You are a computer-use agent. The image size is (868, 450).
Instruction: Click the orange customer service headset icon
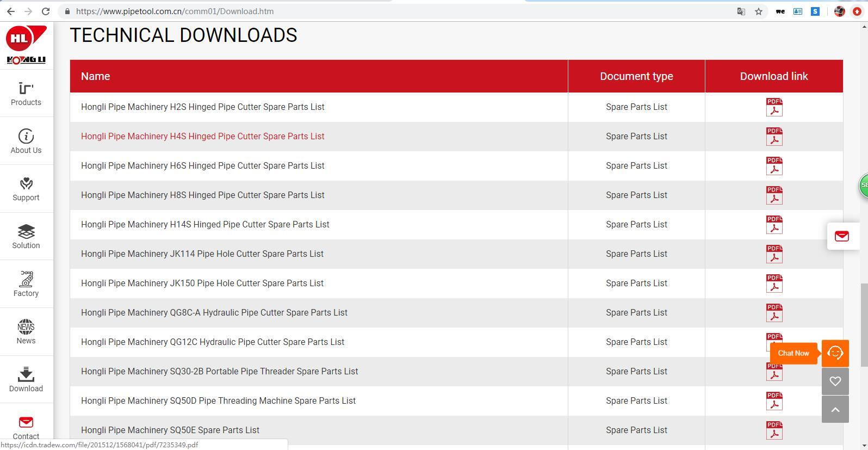pyautogui.click(x=835, y=353)
